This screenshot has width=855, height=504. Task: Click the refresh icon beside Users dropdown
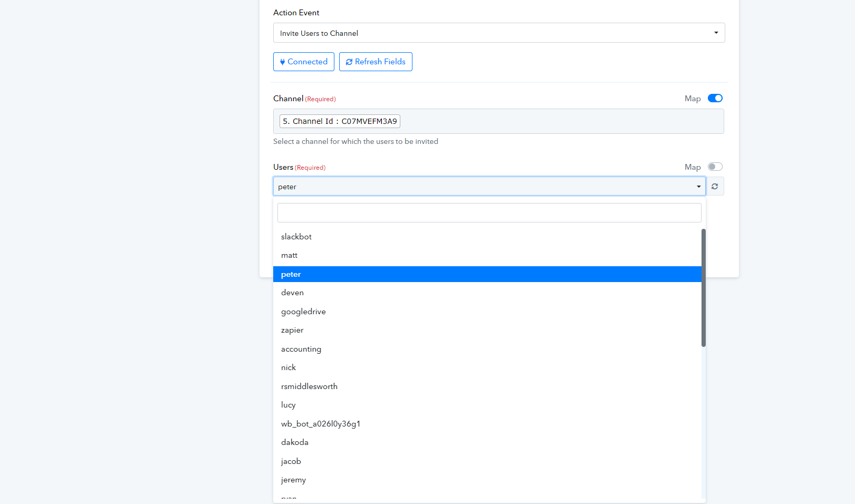(x=715, y=186)
